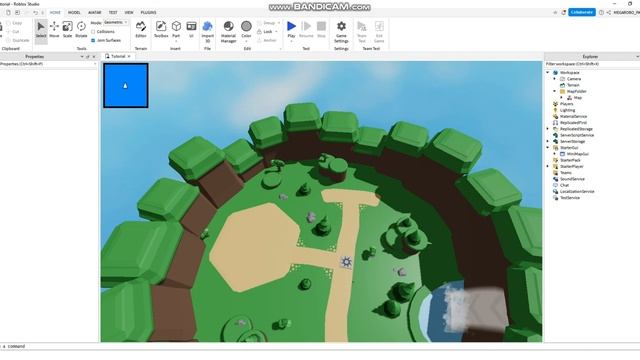Click the New file icon in quick toolbar
640x360 pixels.
[x=8, y=13]
